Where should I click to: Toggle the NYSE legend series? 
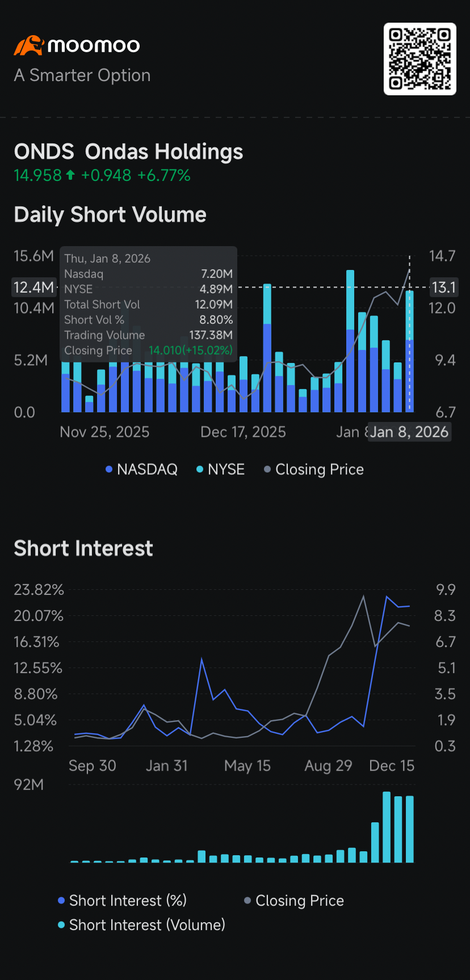click(x=221, y=470)
